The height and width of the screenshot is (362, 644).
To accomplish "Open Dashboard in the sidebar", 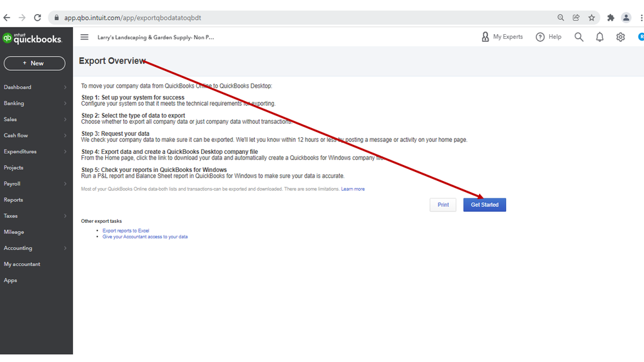I will pos(17,87).
